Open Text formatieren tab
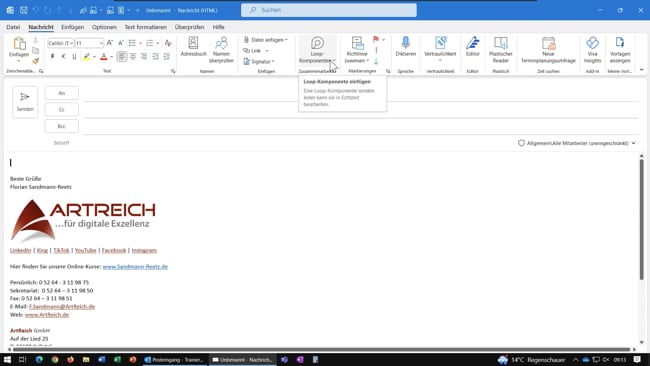 tap(146, 27)
